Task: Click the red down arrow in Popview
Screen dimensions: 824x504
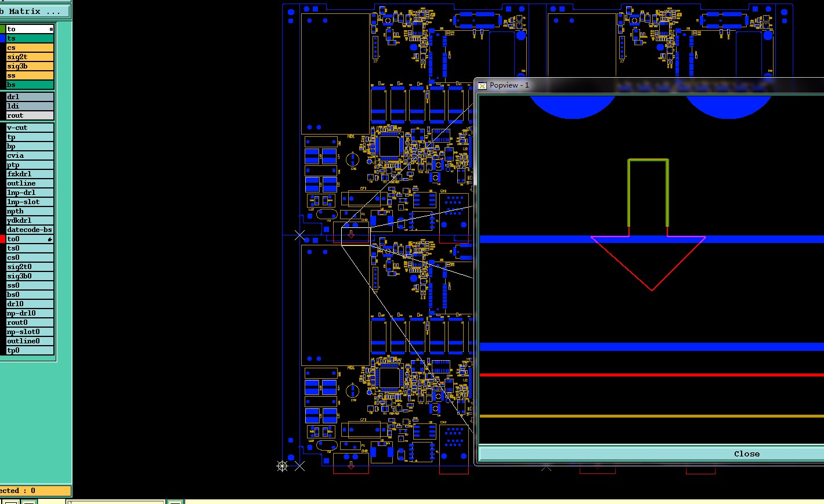Action: pos(648,263)
